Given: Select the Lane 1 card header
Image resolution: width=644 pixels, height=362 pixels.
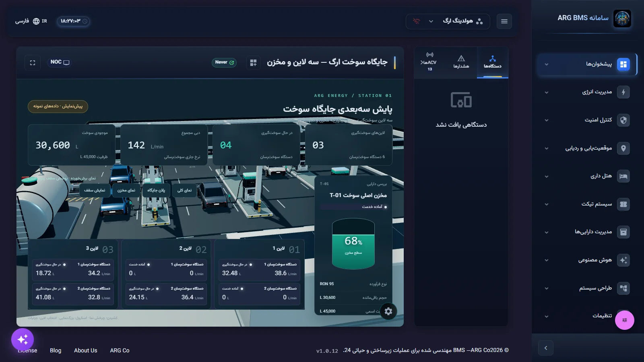Looking at the screenshot, I should [x=260, y=249].
